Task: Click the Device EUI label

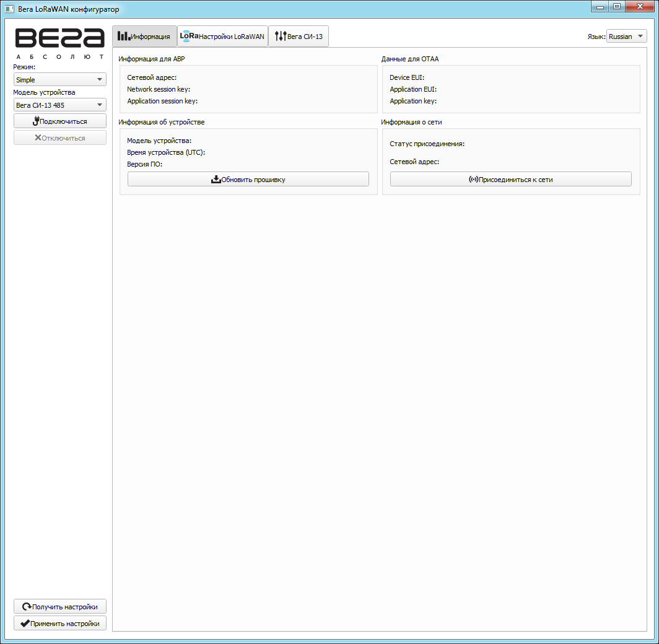Action: pyautogui.click(x=407, y=77)
